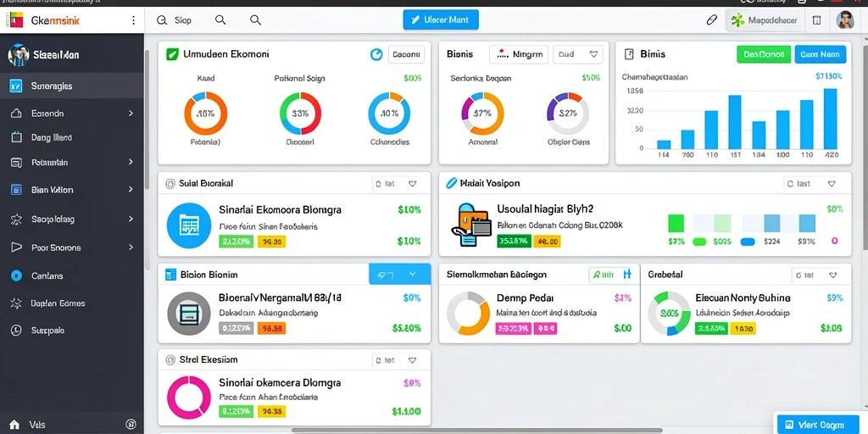Open the Suneragies sidebar item

click(72, 86)
